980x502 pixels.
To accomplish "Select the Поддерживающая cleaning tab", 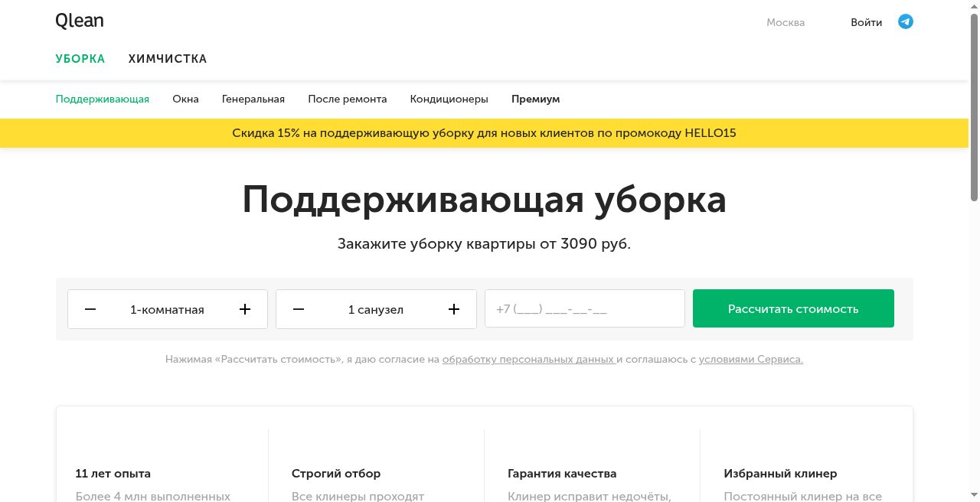I will pyautogui.click(x=103, y=99).
